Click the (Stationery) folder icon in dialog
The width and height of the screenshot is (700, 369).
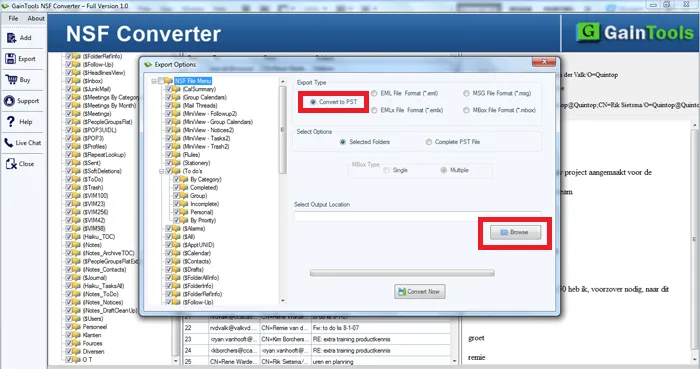coord(177,163)
